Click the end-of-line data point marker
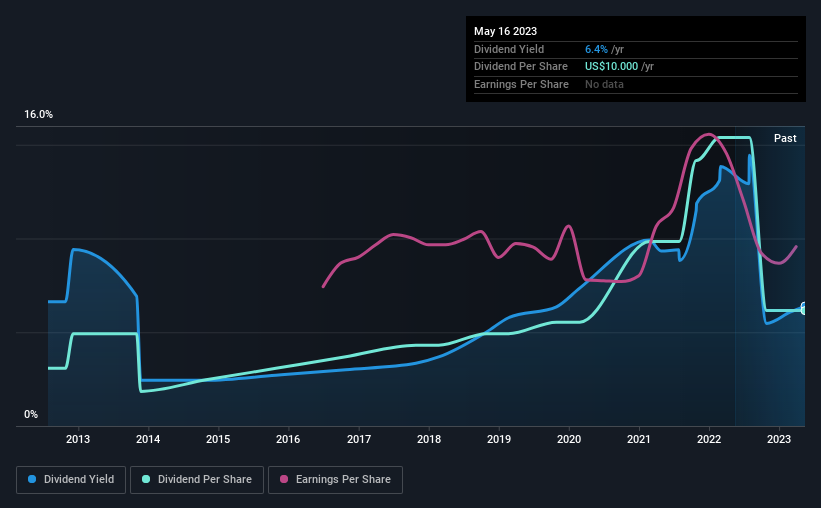 coord(803,309)
